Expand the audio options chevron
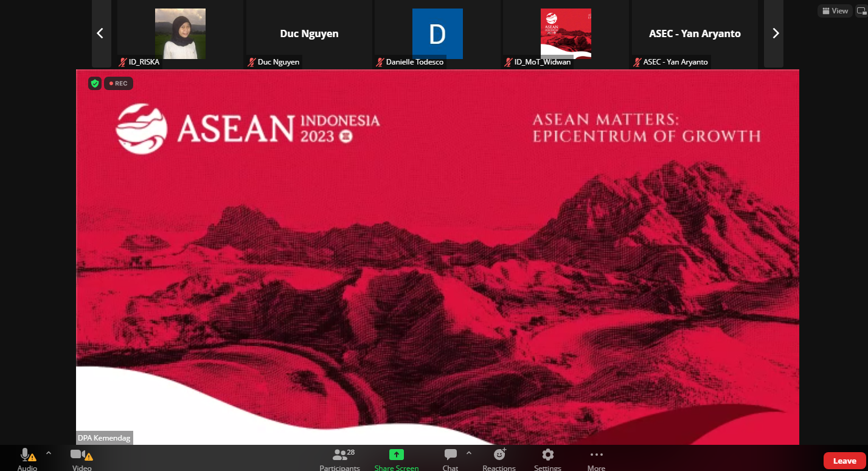The image size is (868, 471). [x=49, y=453]
